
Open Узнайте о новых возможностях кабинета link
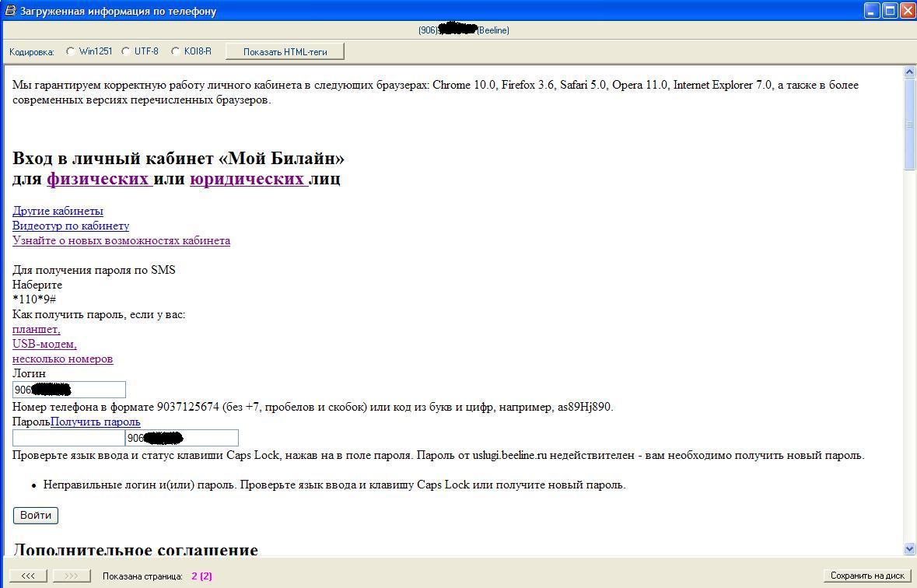pos(121,240)
